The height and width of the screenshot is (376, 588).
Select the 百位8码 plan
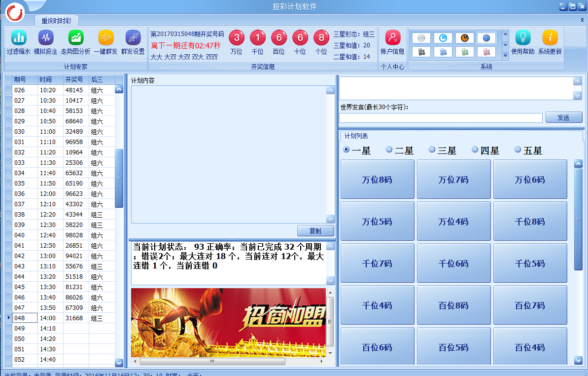(x=454, y=305)
